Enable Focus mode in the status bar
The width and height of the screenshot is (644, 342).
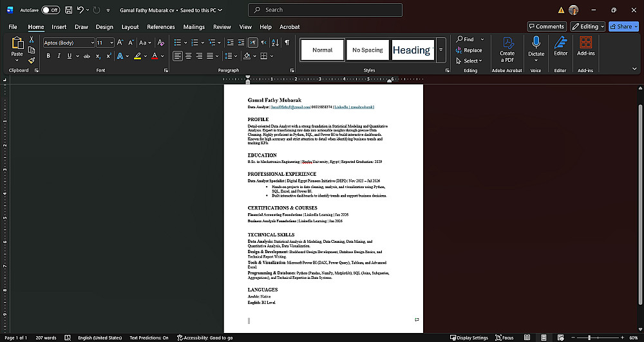point(504,337)
